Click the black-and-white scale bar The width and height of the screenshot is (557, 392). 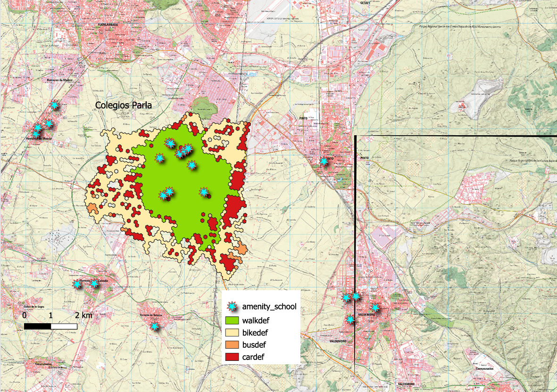[50, 326]
